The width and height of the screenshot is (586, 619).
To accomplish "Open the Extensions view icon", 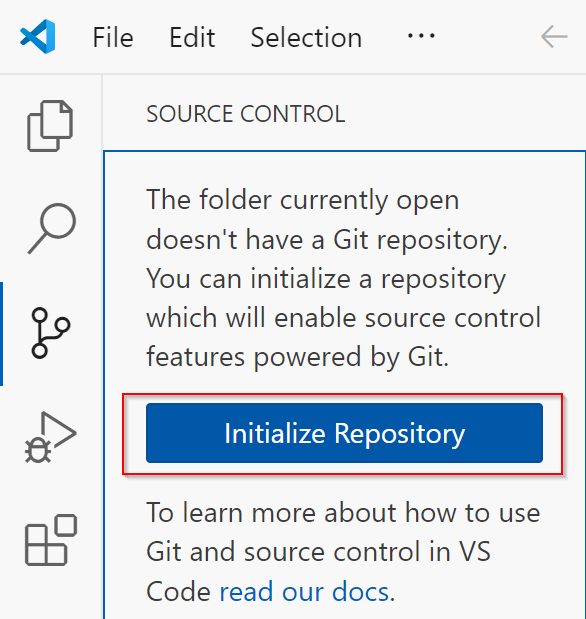I will [51, 540].
